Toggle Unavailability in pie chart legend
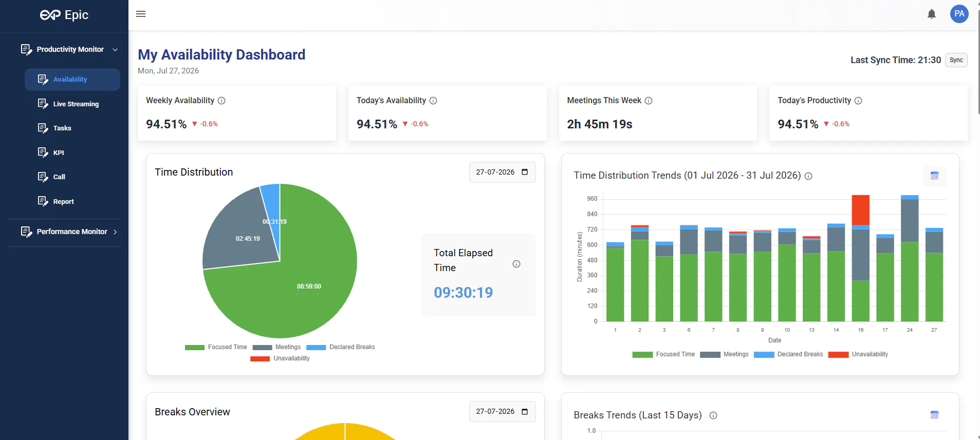This screenshot has height=440, width=980. pyautogui.click(x=280, y=358)
